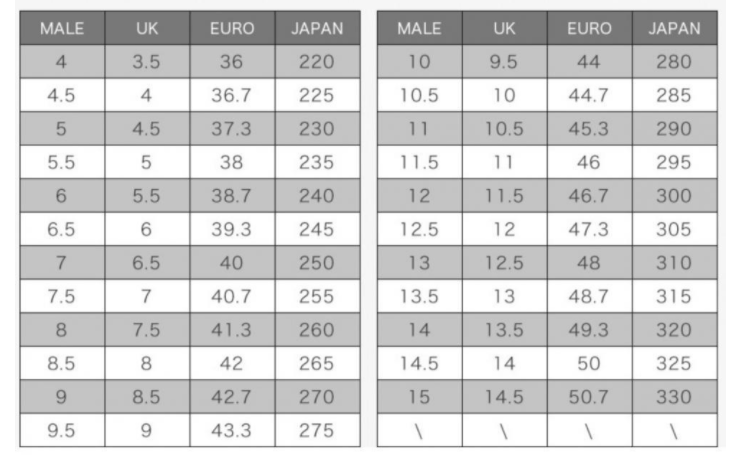Select the Euro 46.7 cell
Viewport: 750px width, 473px height.
589,197
